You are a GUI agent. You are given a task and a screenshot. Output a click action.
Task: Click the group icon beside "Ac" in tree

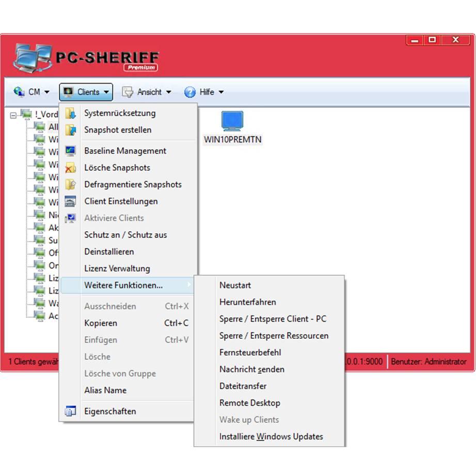[x=39, y=316]
